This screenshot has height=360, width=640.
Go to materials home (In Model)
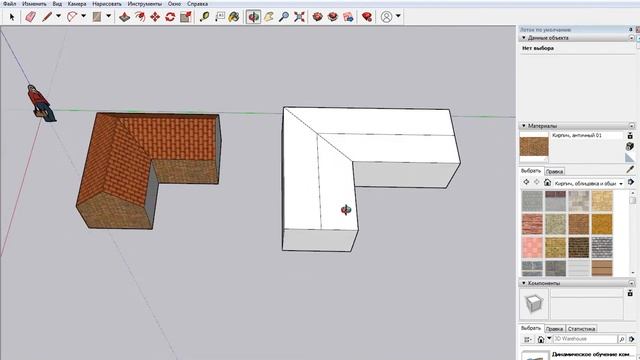pos(547,182)
